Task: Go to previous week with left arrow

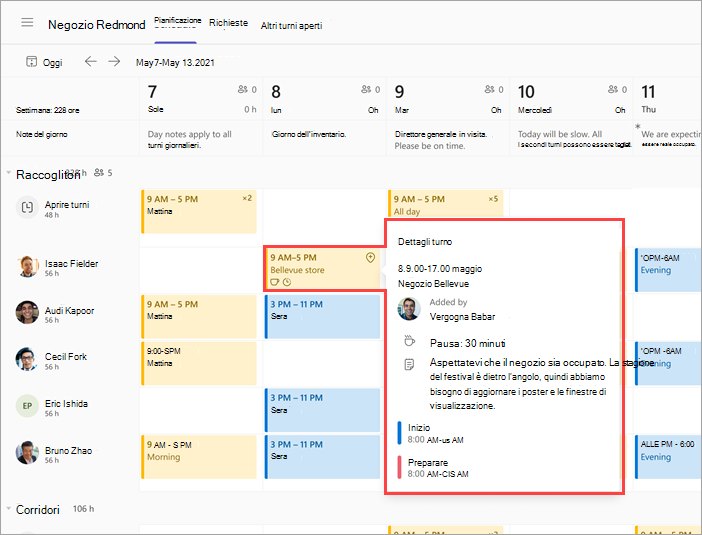Action: tap(91, 61)
